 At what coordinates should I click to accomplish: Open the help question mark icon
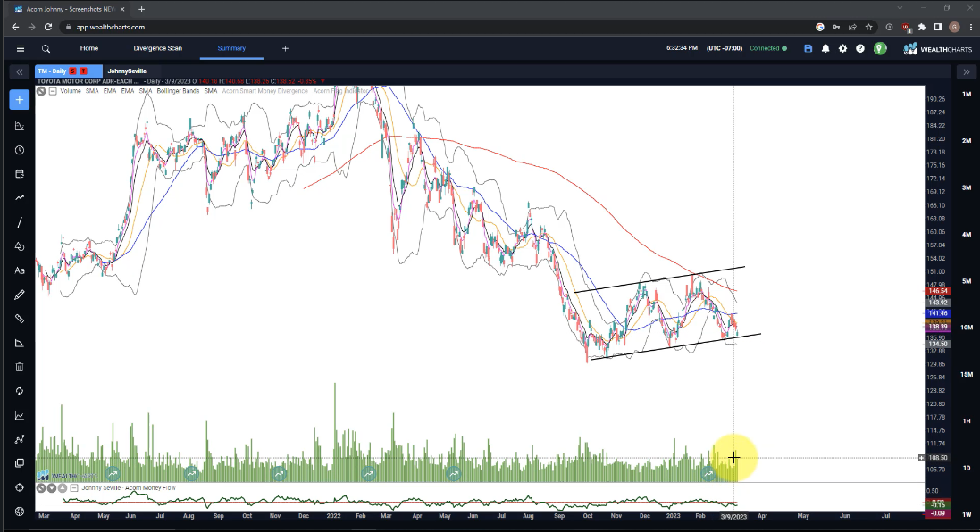click(x=860, y=49)
